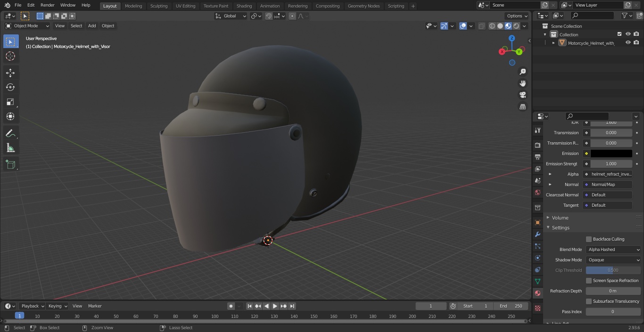The width and height of the screenshot is (644, 332).
Task: Expand the Volume panel
Action: [560, 218]
